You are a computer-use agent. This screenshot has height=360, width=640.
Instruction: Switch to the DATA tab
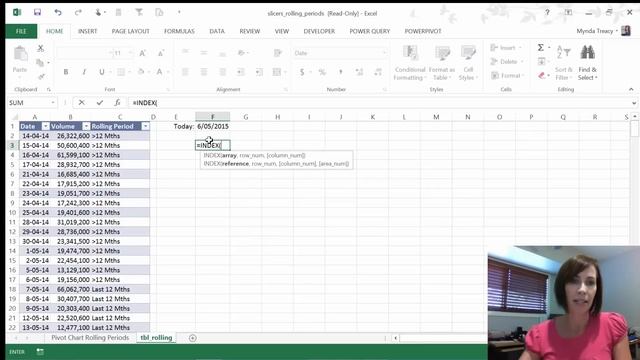[x=217, y=31]
